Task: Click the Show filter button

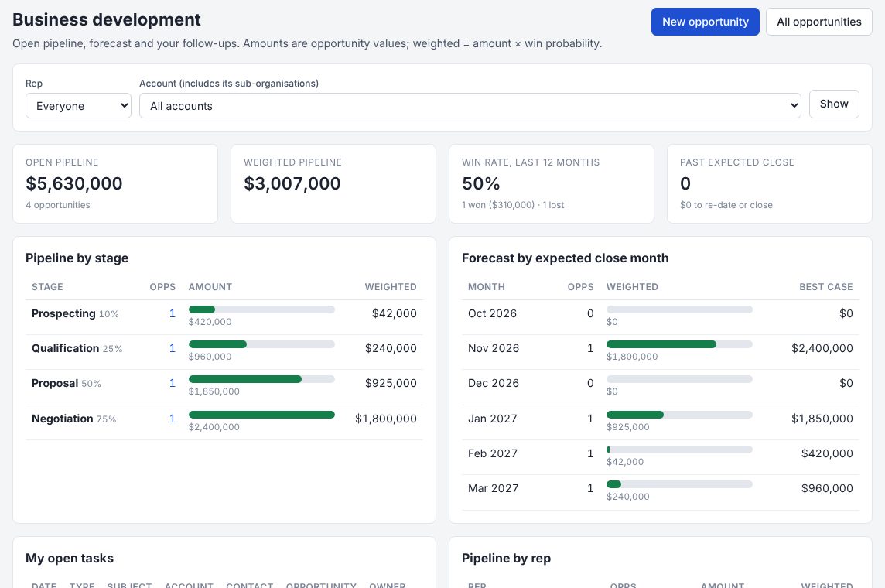Action: (x=834, y=104)
